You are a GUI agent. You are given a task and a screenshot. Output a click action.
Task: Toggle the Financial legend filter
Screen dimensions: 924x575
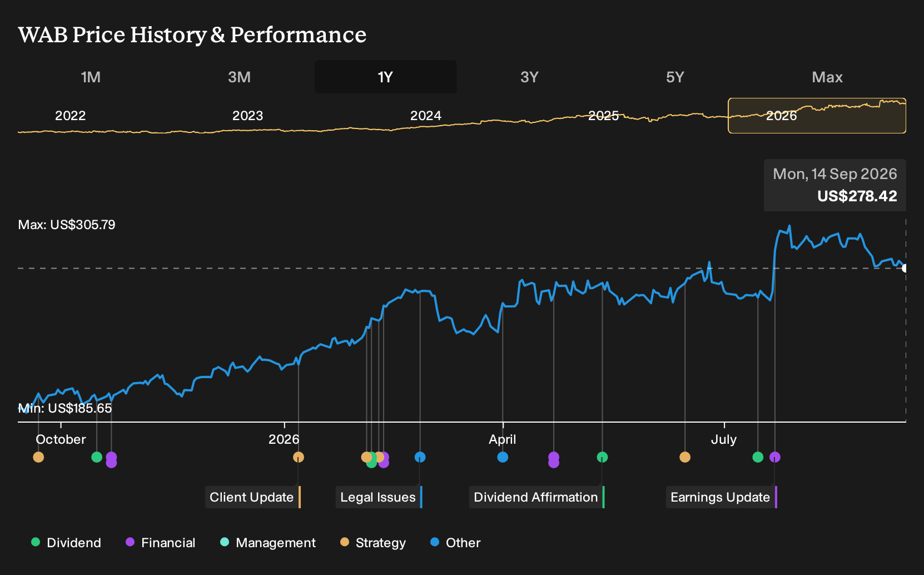(161, 543)
